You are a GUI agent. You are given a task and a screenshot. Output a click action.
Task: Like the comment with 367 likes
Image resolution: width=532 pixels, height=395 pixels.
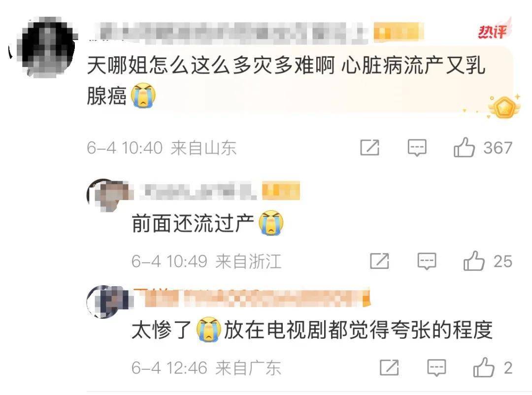point(464,147)
